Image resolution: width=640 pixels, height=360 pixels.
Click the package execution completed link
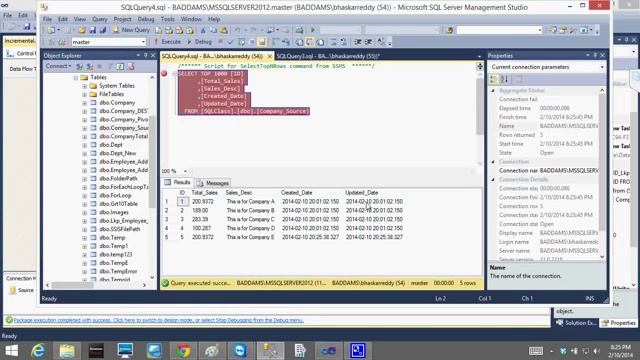[158, 320]
